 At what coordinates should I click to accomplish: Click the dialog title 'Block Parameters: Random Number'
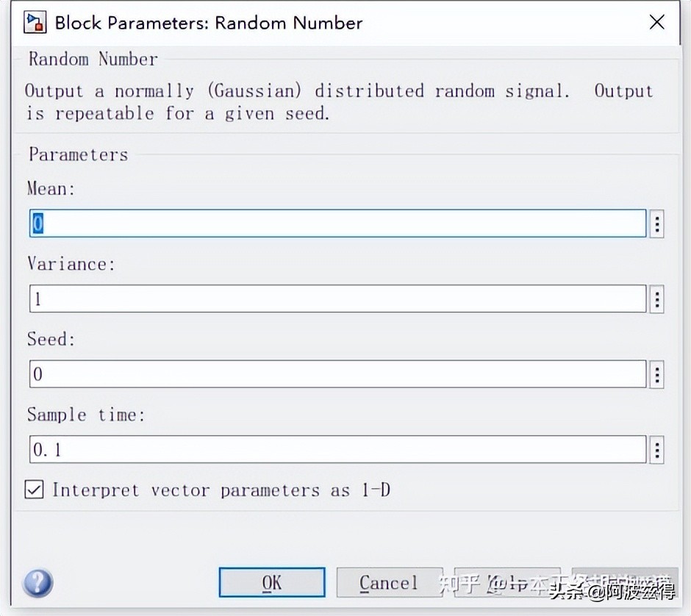[x=209, y=23]
